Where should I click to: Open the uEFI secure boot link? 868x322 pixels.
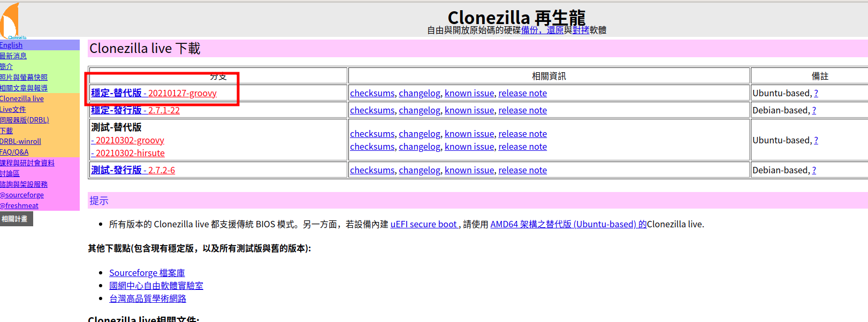(424, 224)
